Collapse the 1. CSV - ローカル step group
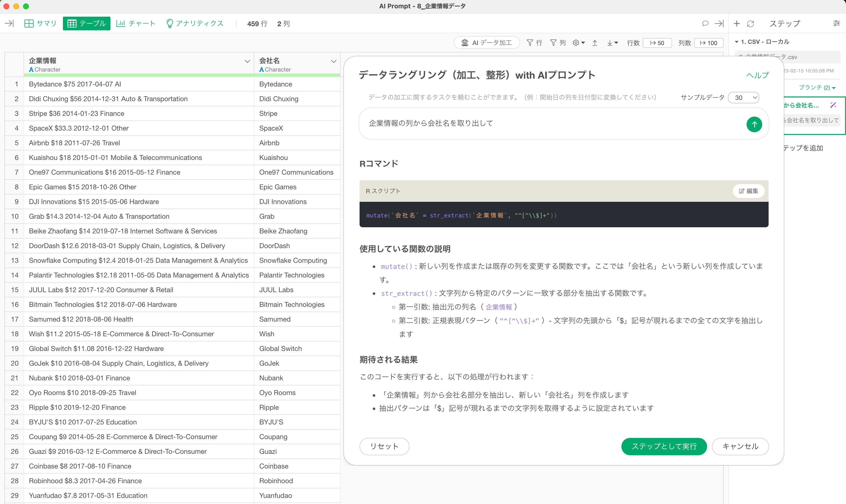846x504 pixels. coord(736,42)
